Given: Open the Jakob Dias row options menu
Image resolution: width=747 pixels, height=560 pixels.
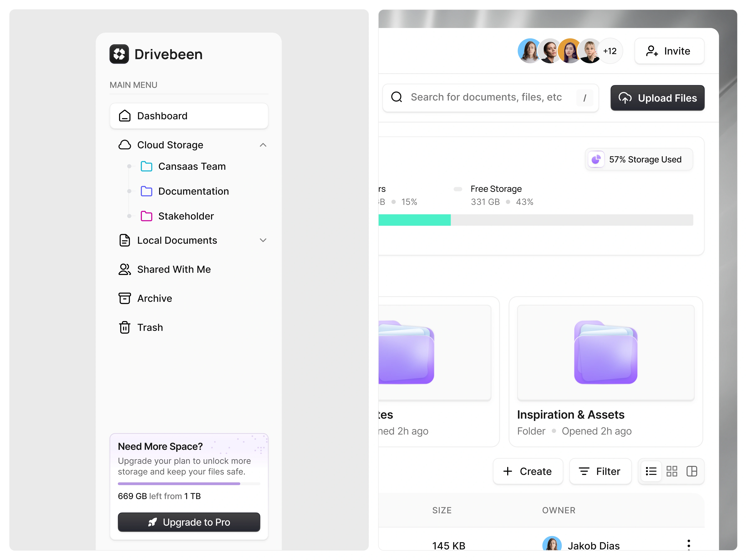Looking at the screenshot, I should tap(689, 544).
